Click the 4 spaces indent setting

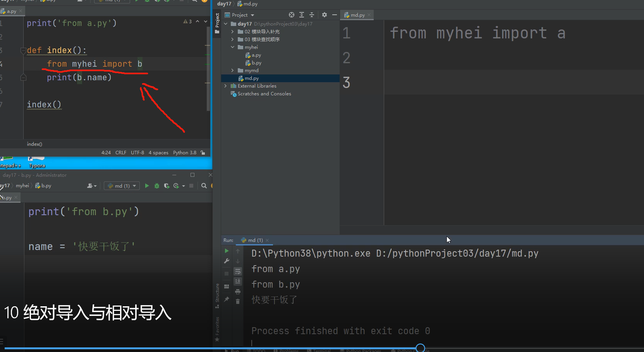(x=158, y=153)
